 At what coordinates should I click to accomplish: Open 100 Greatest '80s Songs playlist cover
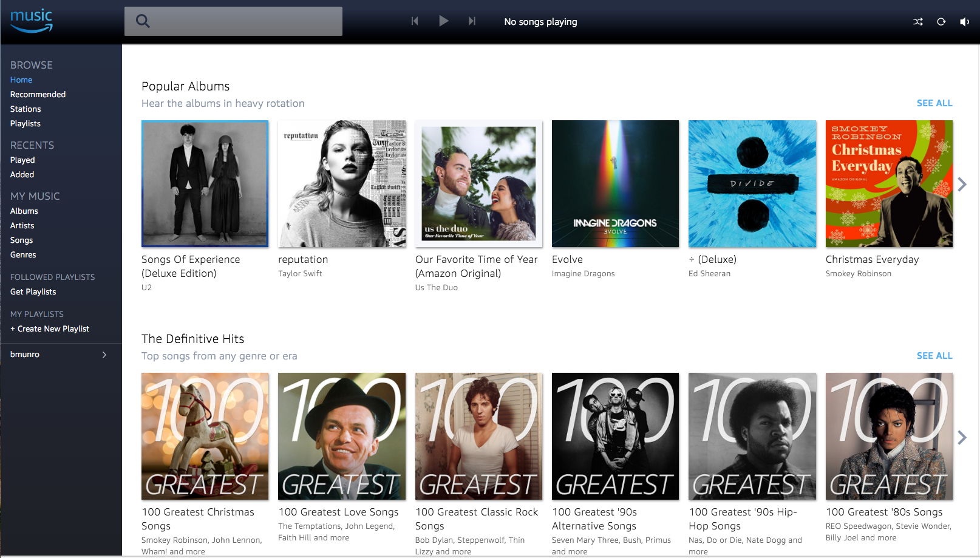[x=889, y=437]
